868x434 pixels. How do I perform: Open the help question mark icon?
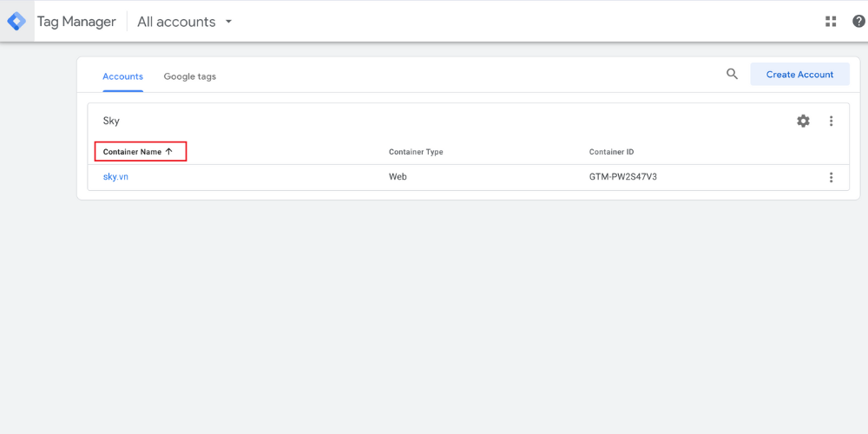pyautogui.click(x=858, y=22)
